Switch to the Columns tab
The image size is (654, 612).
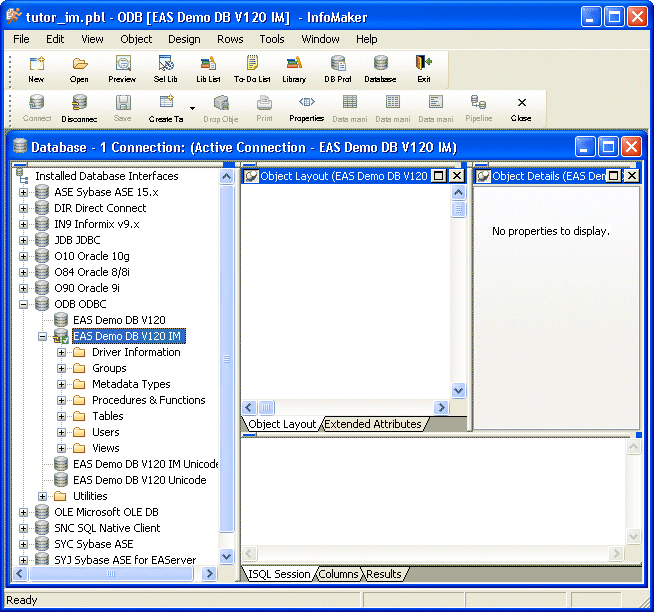click(338, 574)
